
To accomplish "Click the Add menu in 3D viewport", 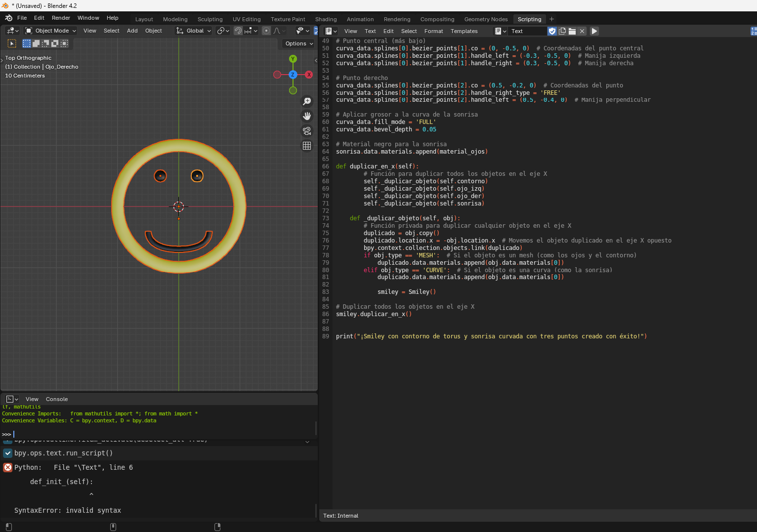I will (x=132, y=31).
